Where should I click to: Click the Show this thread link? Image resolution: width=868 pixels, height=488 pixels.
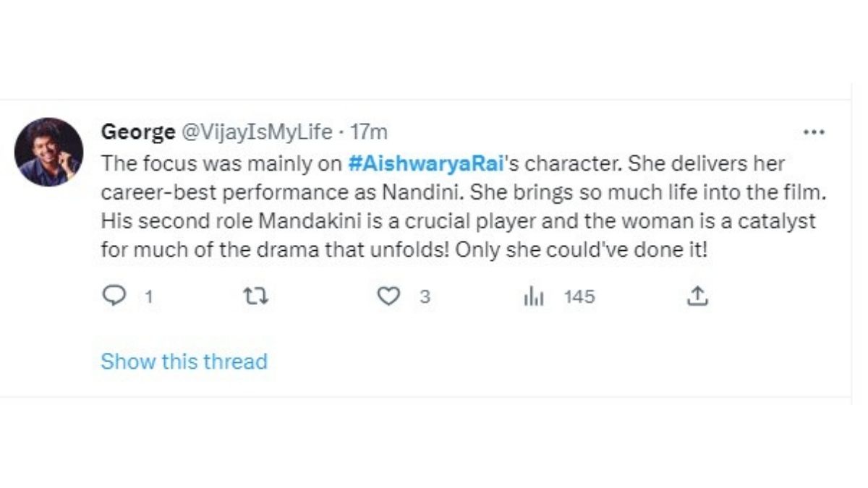(184, 361)
